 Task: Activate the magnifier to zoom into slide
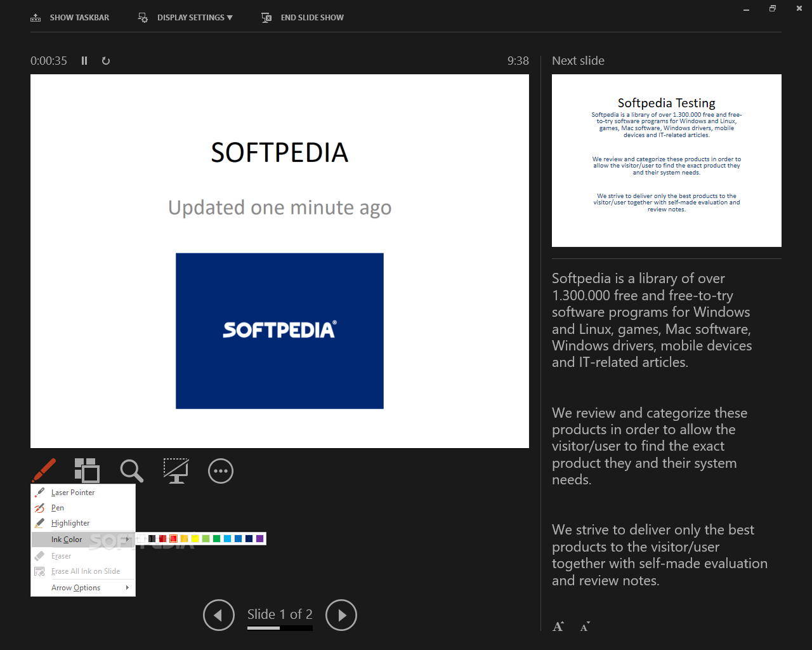coord(131,470)
